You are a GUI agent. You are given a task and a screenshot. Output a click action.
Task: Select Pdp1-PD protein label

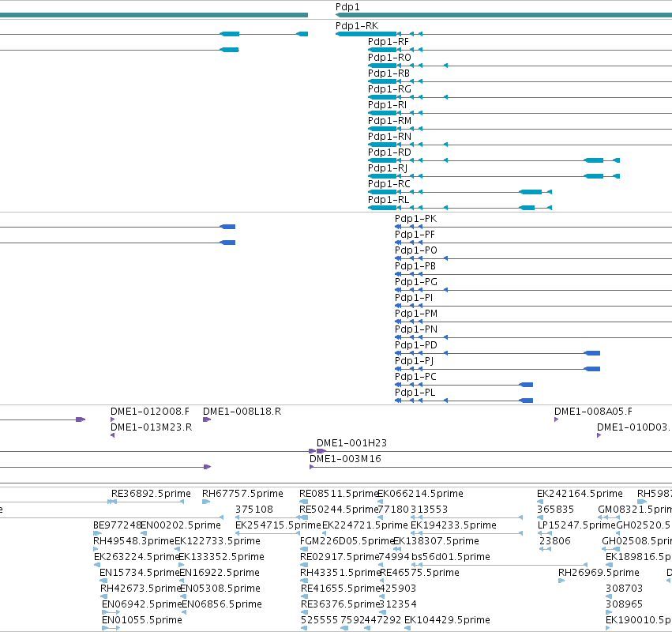pos(415,344)
